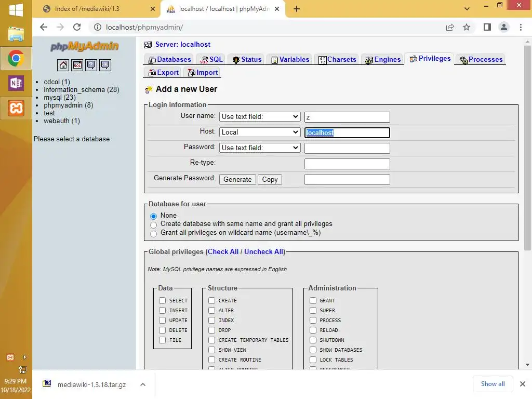Screen dimensions: 532x399
Task: Expand the Password type dropdown
Action: point(260,148)
